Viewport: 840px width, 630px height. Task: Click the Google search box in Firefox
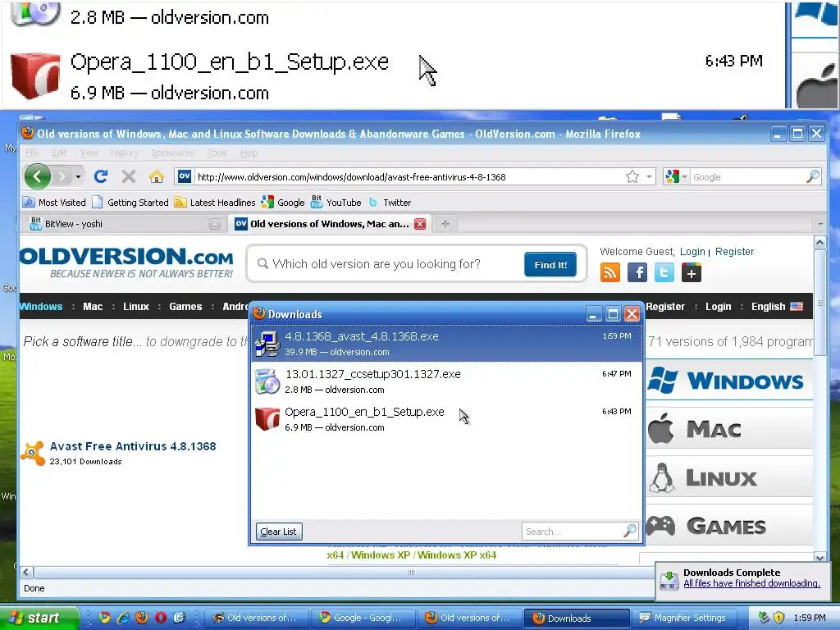(x=747, y=177)
